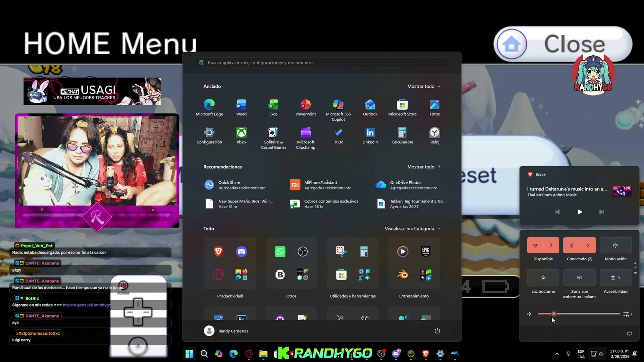
Task: Open the Cobros contenidos exclusivos spreadsheet
Action: [327, 204]
